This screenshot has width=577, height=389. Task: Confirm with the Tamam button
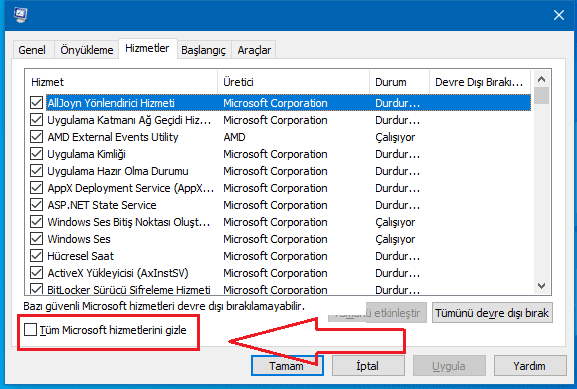click(x=287, y=365)
